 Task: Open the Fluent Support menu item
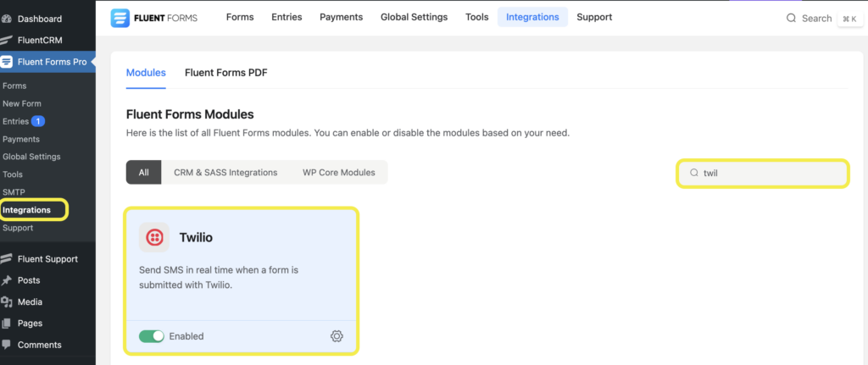[x=47, y=259]
